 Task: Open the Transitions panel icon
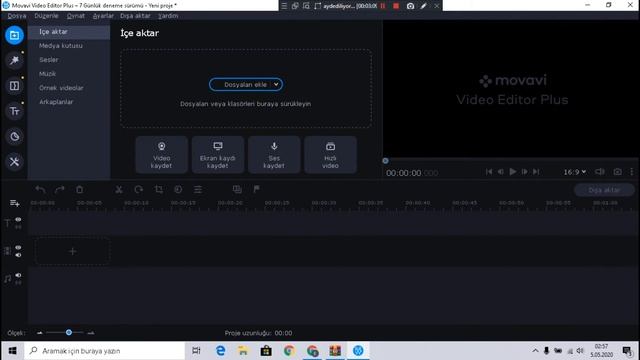[14, 86]
